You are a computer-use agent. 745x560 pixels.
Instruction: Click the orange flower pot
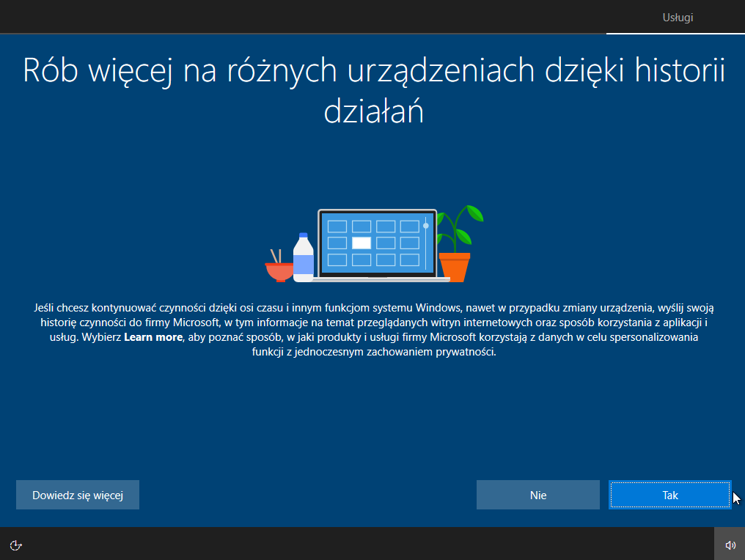pyautogui.click(x=455, y=268)
